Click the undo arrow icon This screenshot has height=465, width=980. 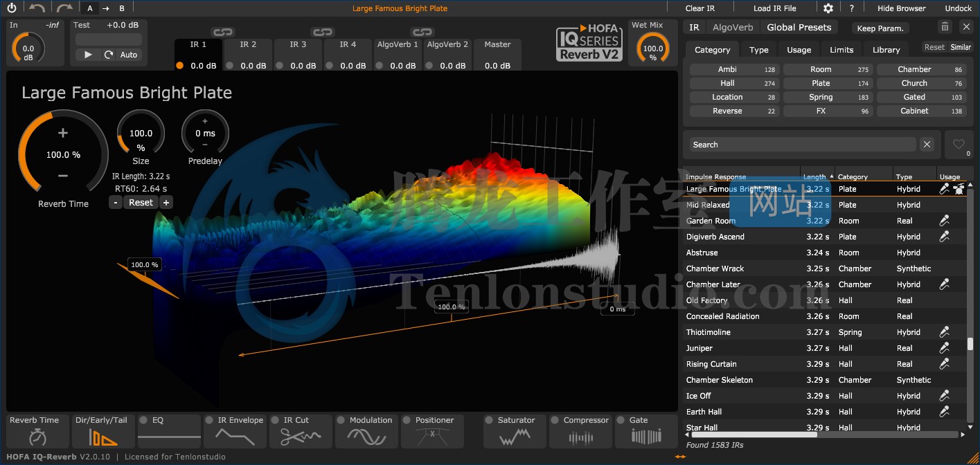(37, 8)
